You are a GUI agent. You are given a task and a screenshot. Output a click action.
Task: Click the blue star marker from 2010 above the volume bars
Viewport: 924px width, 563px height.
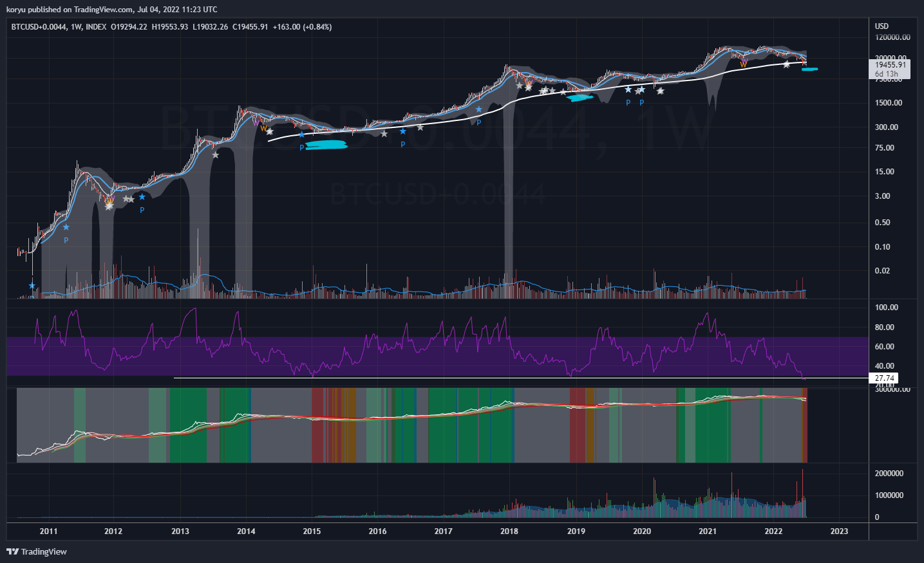click(x=32, y=285)
